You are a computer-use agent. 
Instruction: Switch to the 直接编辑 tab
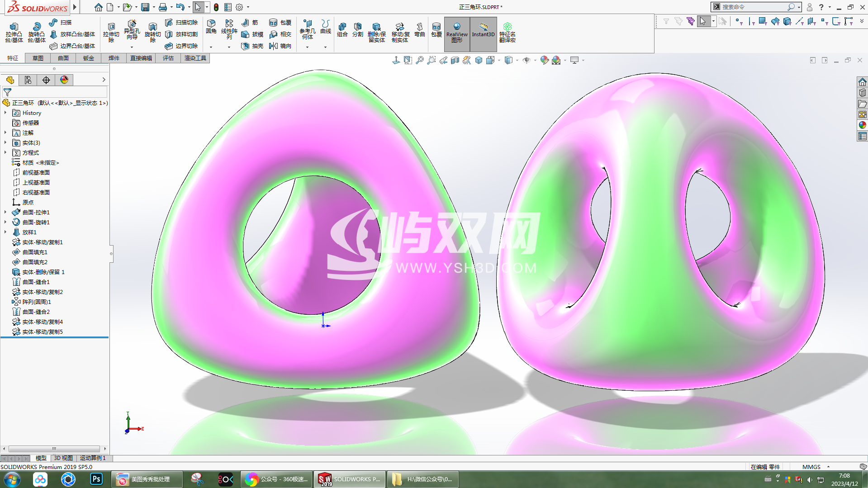click(x=141, y=58)
